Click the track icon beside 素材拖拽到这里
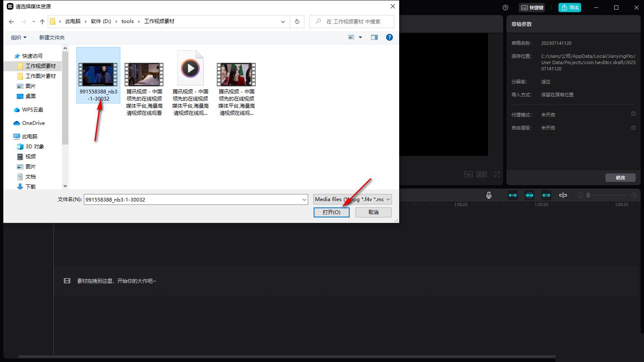Image resolution: width=644 pixels, height=362 pixels. (x=67, y=281)
